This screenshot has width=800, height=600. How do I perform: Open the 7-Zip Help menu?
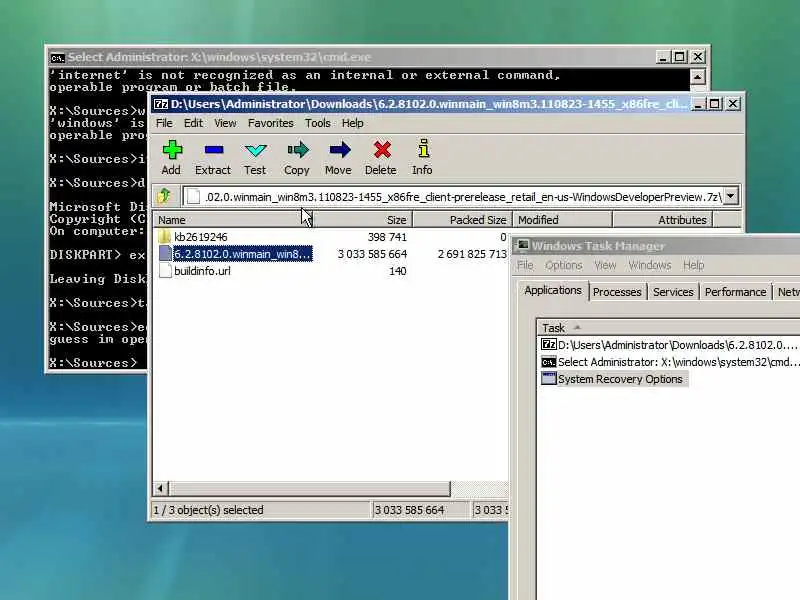click(x=353, y=123)
